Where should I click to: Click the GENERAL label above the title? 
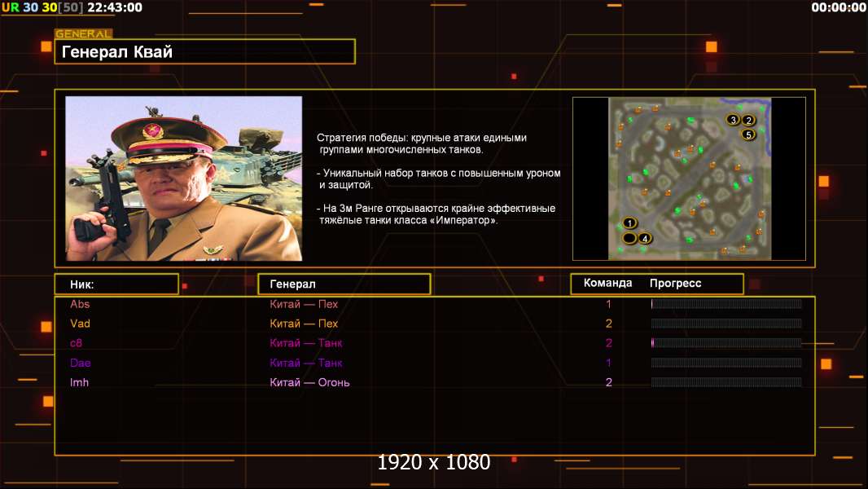[84, 33]
